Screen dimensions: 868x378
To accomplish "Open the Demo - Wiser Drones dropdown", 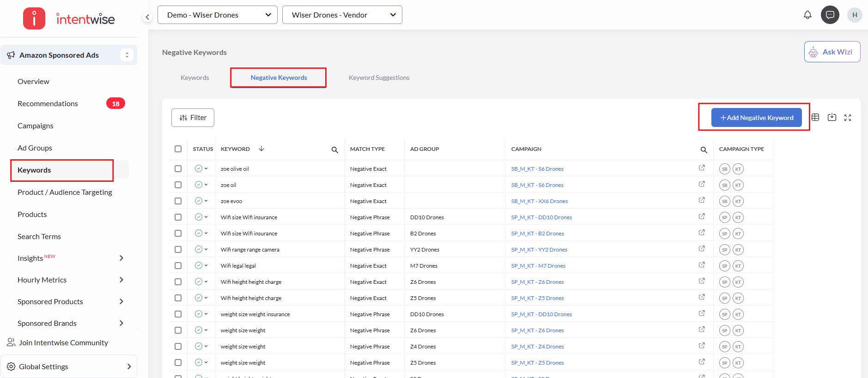I will [x=218, y=15].
